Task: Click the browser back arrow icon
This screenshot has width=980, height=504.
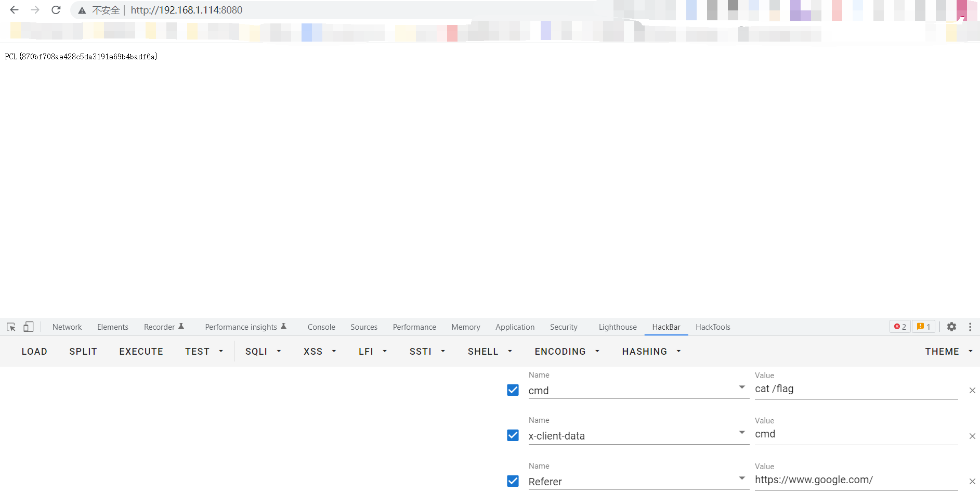Action: tap(14, 10)
